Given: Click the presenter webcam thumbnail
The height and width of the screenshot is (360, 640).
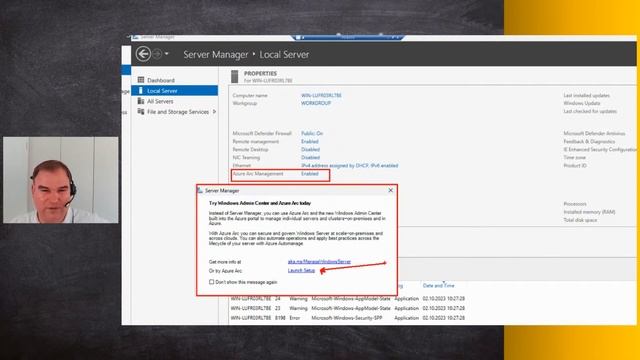Looking at the screenshot, I should (60, 180).
